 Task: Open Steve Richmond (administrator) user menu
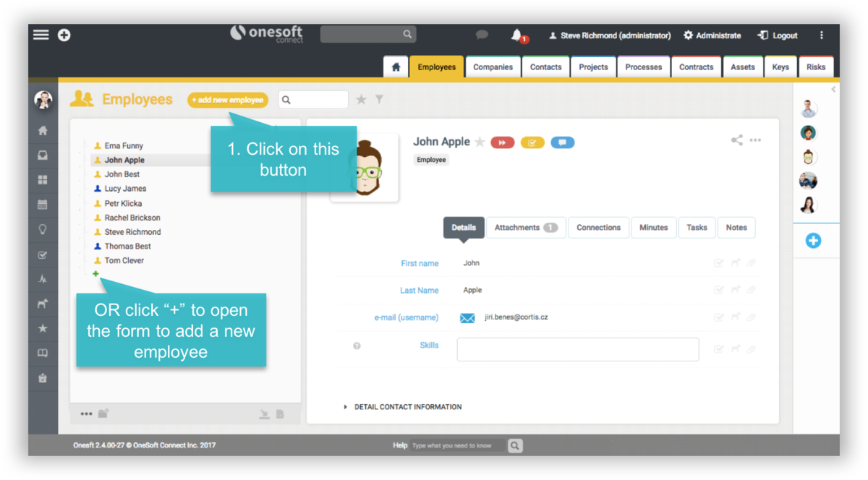(610, 35)
